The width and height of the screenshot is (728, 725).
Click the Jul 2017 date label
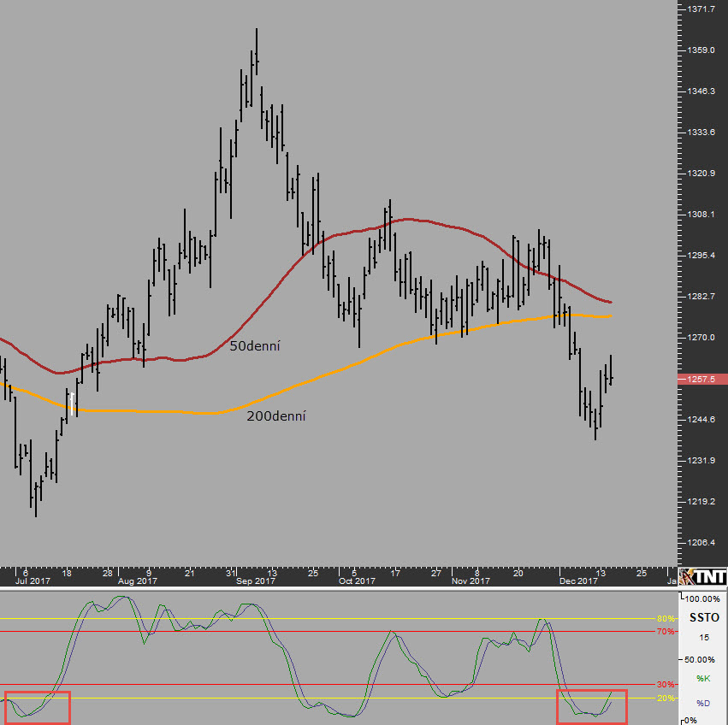(33, 581)
